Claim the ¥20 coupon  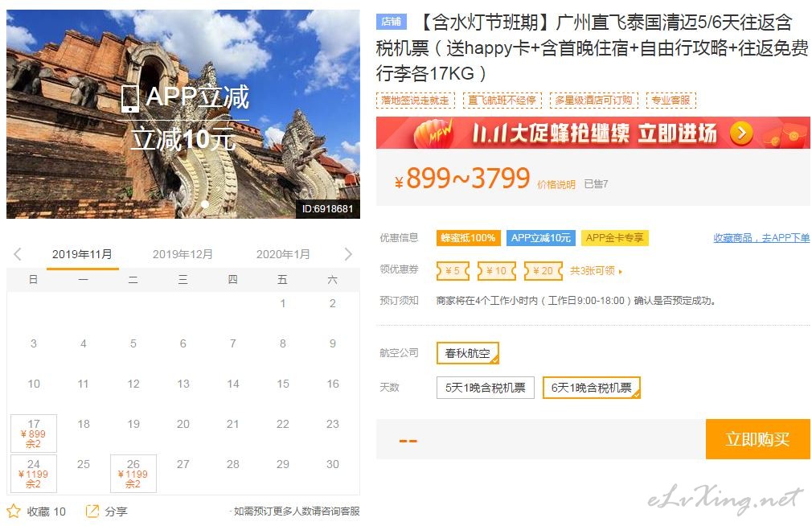(x=543, y=270)
